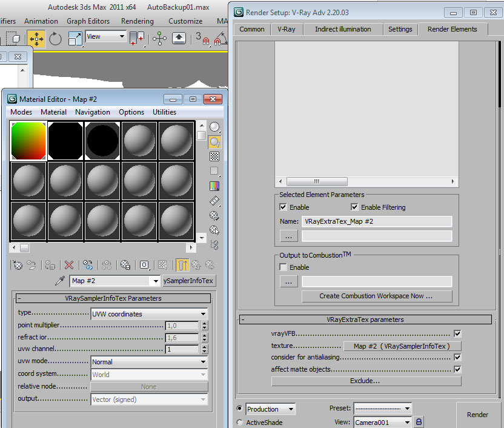Click the Video Color Check icon

[x=214, y=186]
